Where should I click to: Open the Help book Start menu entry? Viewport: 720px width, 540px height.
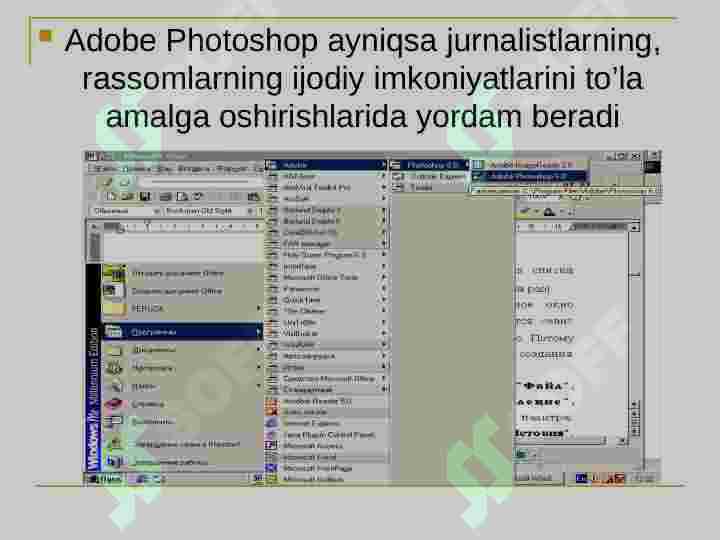[x=182, y=404]
